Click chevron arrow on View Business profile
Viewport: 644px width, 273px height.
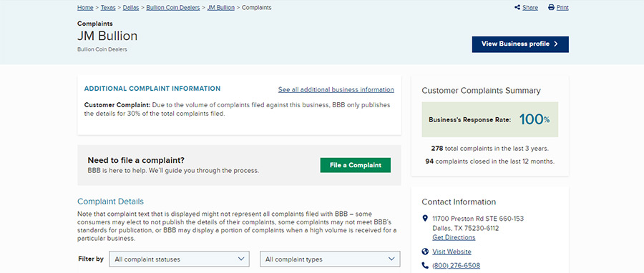pos(556,44)
